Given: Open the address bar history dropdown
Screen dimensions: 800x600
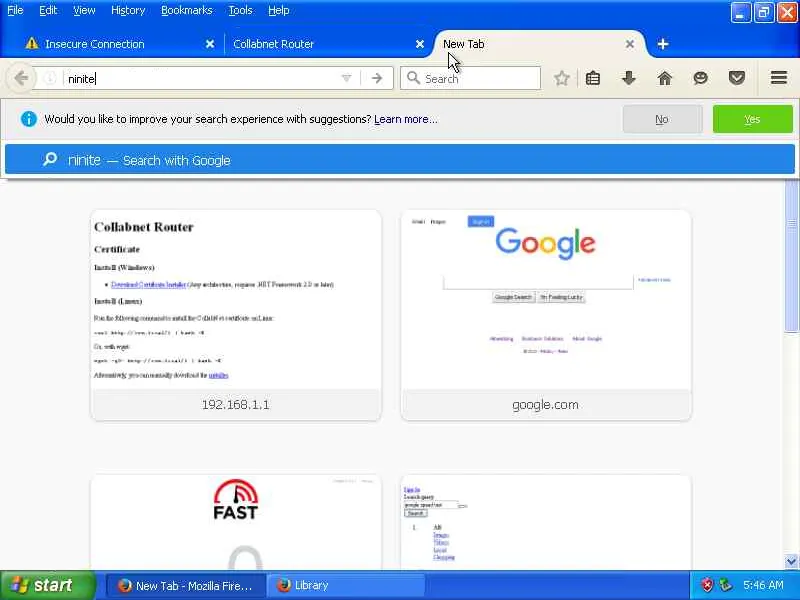Looking at the screenshot, I should [x=346, y=78].
